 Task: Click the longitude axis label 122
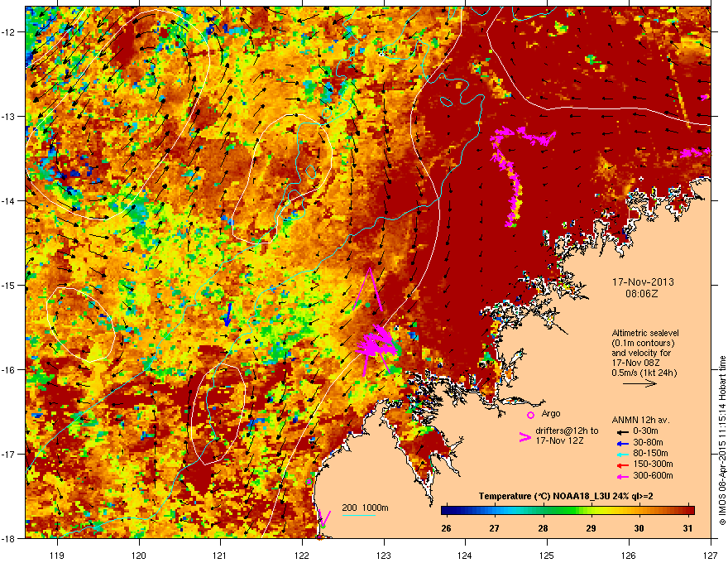coord(302,555)
